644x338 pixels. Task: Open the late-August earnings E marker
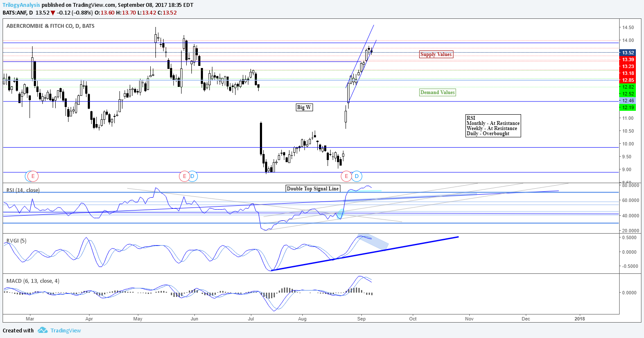tap(347, 176)
